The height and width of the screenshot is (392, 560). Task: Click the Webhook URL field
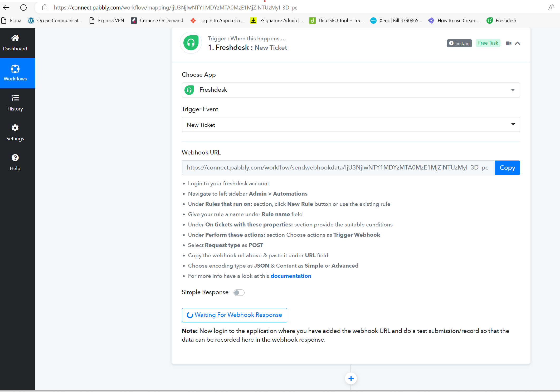(338, 168)
